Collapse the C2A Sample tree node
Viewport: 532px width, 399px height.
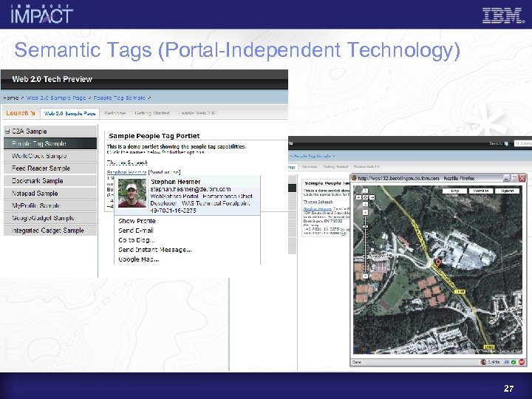(x=7, y=131)
